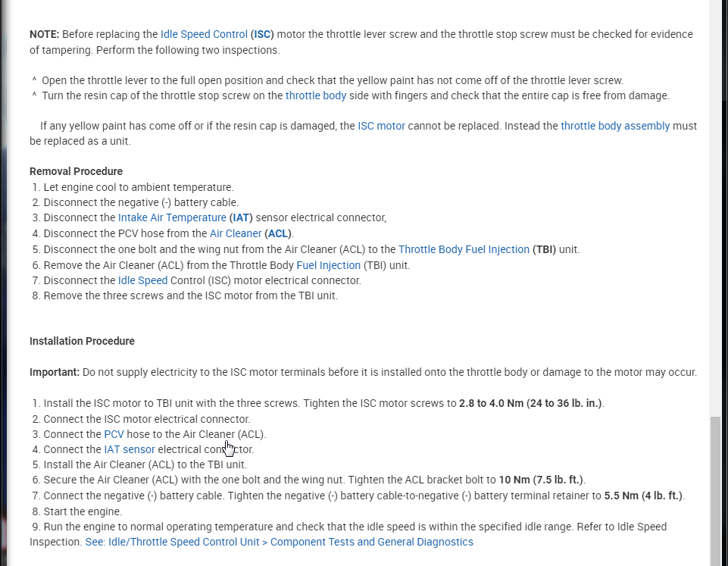Open the Intake Air Temperature link
This screenshot has width=728, height=566.
tap(172, 217)
